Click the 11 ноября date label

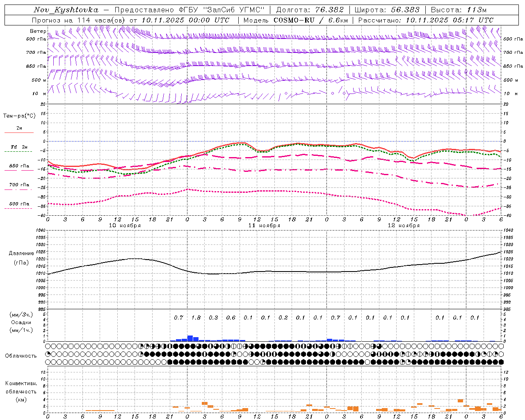(264, 226)
